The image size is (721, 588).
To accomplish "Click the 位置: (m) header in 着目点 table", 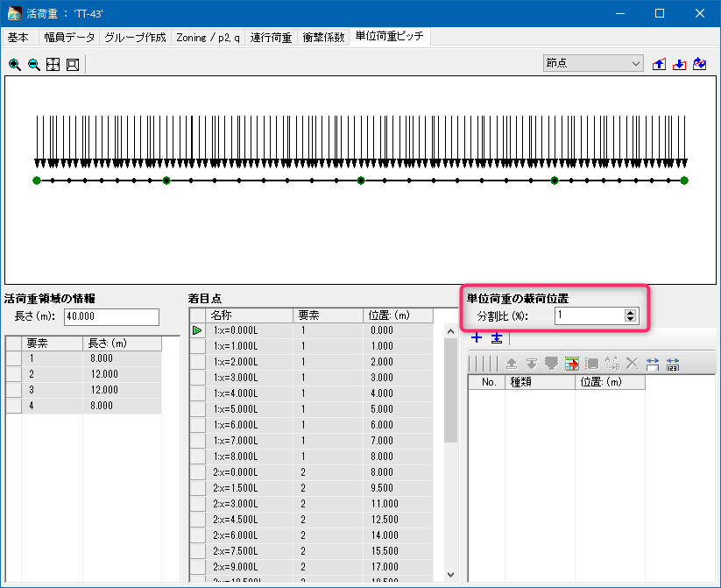I will (x=399, y=315).
